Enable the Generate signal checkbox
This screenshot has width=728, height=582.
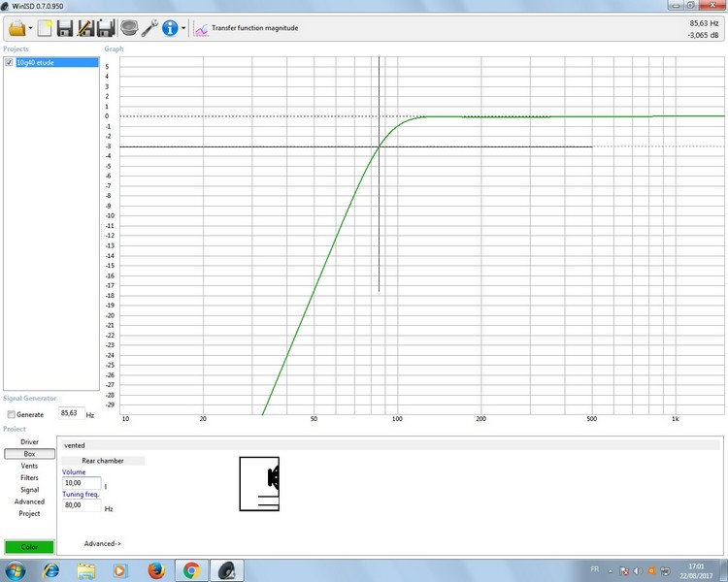[11, 414]
